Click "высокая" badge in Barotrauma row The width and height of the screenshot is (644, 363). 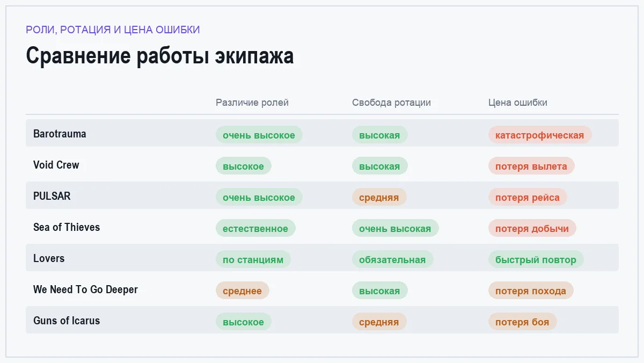[380, 135]
